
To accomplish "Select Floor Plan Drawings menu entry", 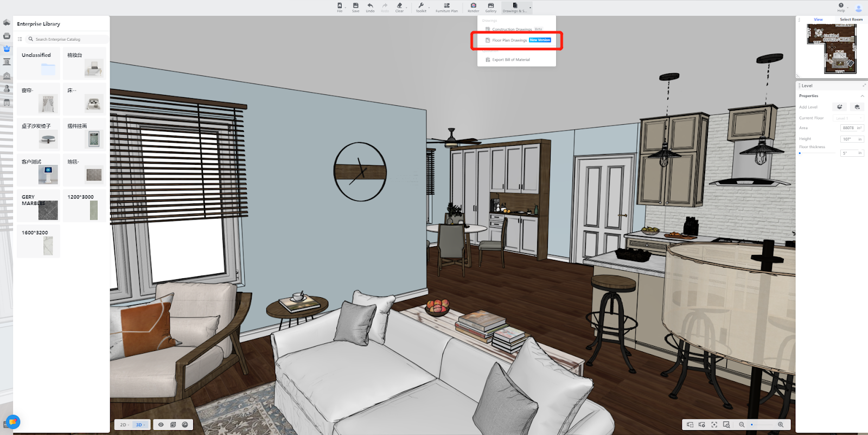I will [x=509, y=40].
